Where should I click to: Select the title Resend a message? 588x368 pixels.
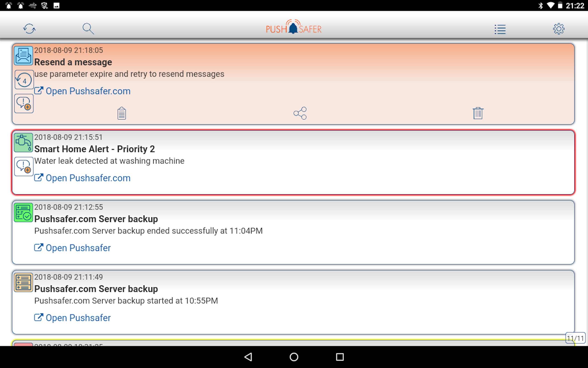73,62
